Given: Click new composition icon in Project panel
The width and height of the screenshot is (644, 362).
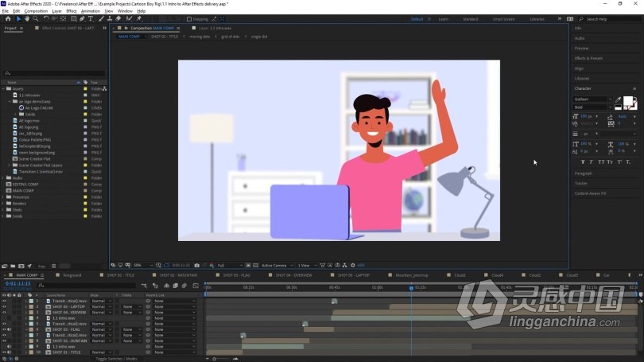Looking at the screenshot, I should pos(21,267).
